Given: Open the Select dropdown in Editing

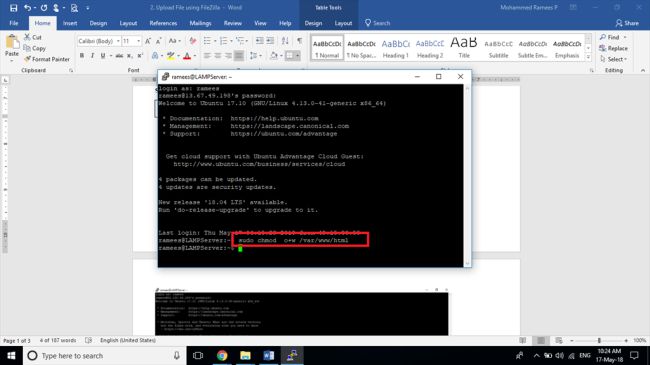Looking at the screenshot, I should coord(613,59).
